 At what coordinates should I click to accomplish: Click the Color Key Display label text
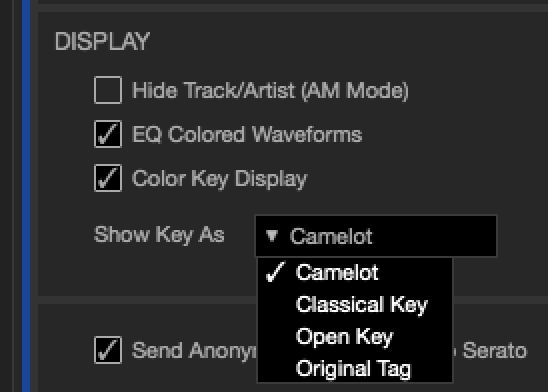point(219,179)
